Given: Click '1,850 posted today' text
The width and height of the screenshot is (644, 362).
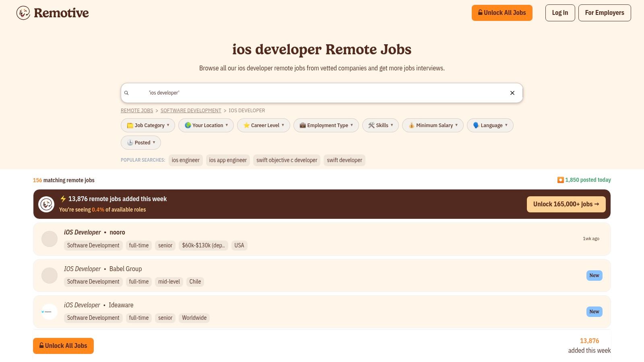Looking at the screenshot, I should pos(588,180).
